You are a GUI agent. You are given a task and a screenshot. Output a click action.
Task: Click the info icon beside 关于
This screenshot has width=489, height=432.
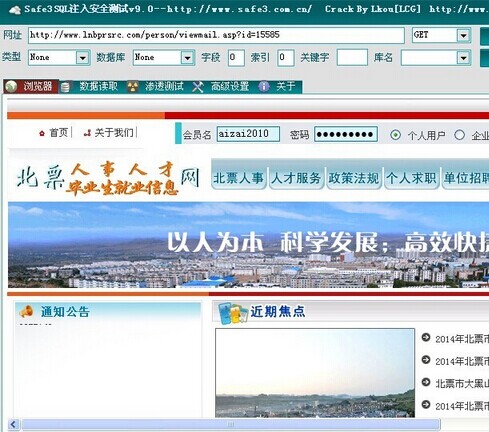tap(264, 87)
